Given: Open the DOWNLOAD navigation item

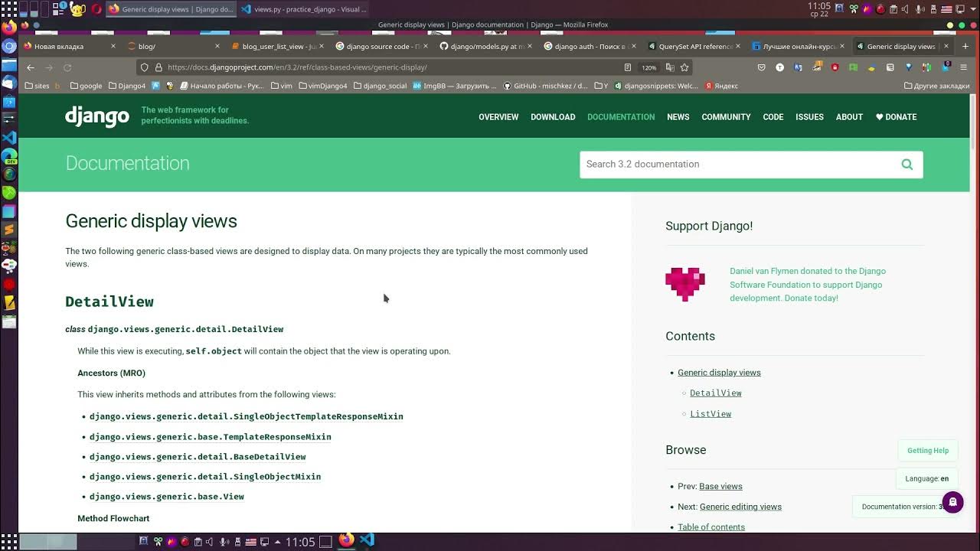Looking at the screenshot, I should [x=553, y=117].
